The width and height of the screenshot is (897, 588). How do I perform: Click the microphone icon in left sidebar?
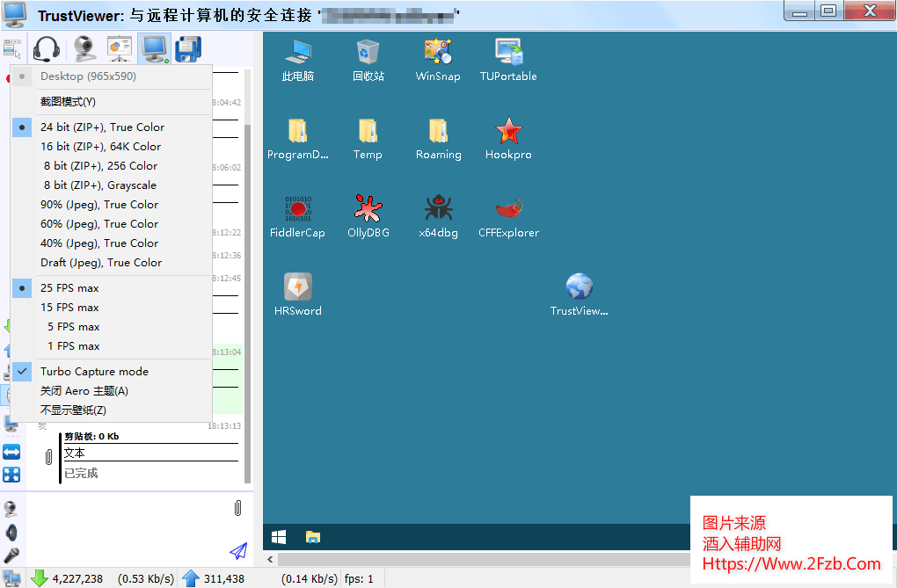pyautogui.click(x=11, y=555)
